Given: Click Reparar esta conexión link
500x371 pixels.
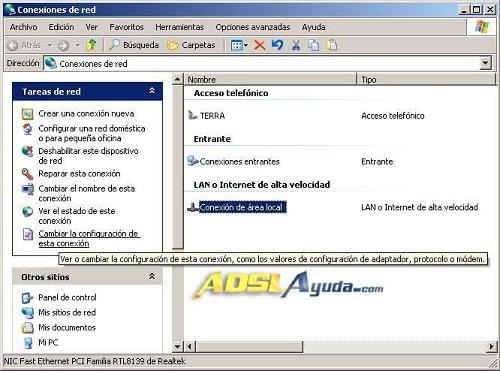Looking at the screenshot, I should tap(79, 174).
